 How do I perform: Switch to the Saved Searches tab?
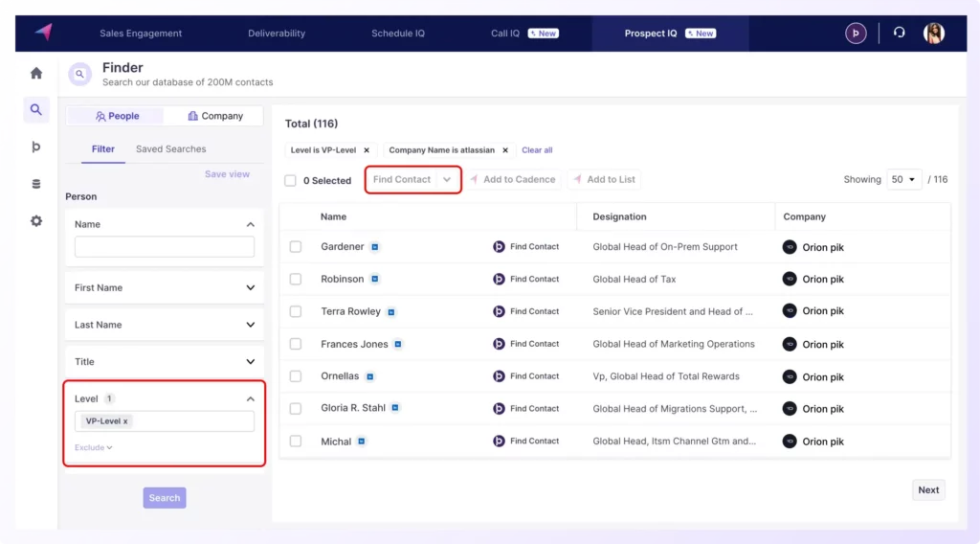click(x=170, y=148)
